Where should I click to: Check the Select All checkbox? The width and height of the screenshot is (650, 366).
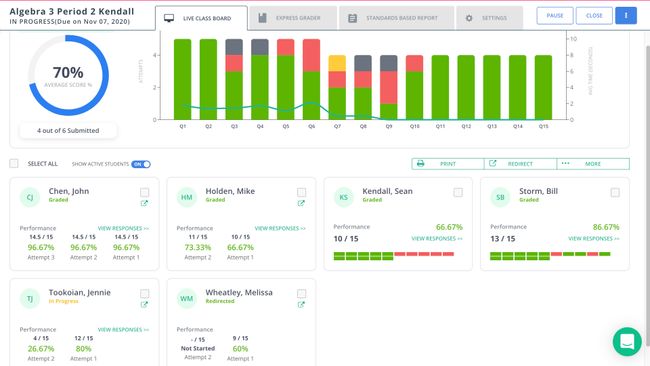coord(14,163)
